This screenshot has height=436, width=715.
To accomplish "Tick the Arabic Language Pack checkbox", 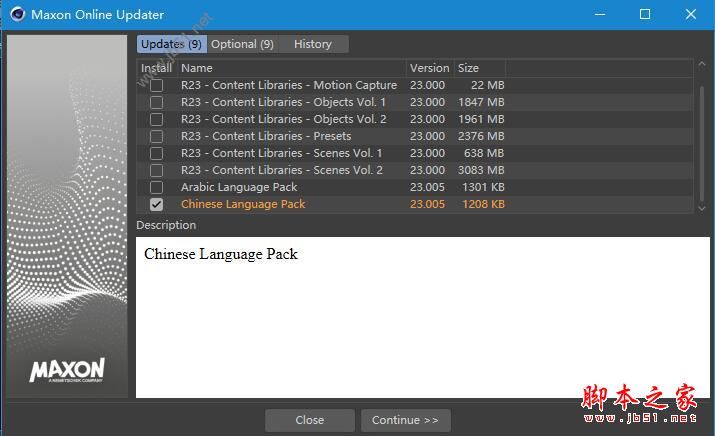I will pos(156,188).
